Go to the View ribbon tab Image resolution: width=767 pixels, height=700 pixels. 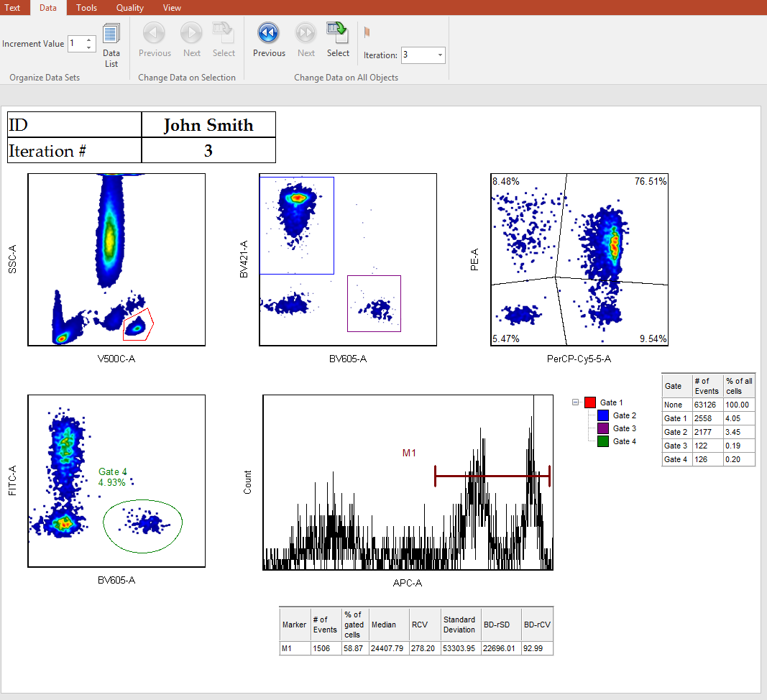click(x=172, y=8)
